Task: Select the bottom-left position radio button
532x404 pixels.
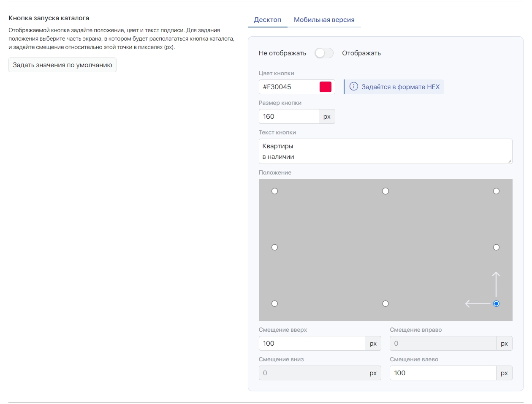Action: [x=274, y=303]
